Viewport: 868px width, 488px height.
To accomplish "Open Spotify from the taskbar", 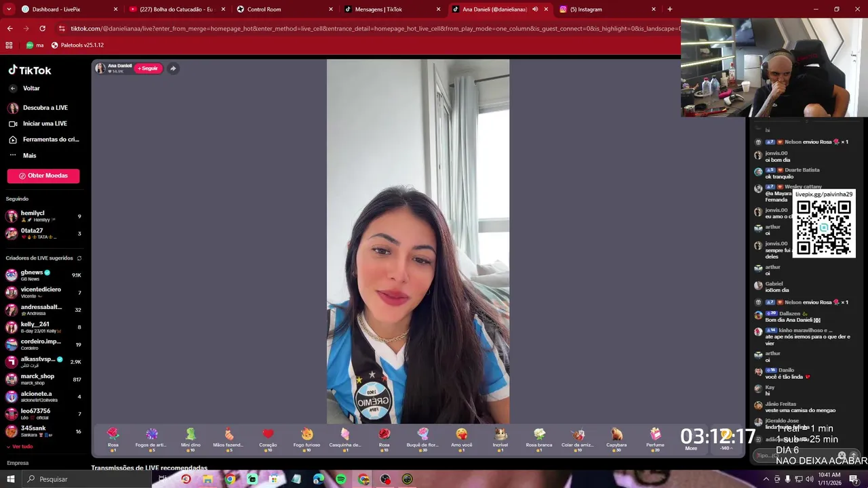I will (x=340, y=479).
